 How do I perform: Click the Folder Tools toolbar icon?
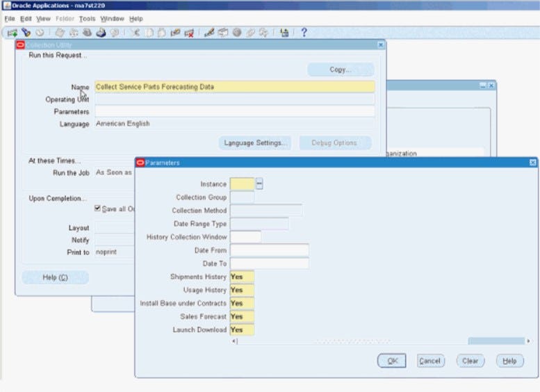(x=264, y=33)
